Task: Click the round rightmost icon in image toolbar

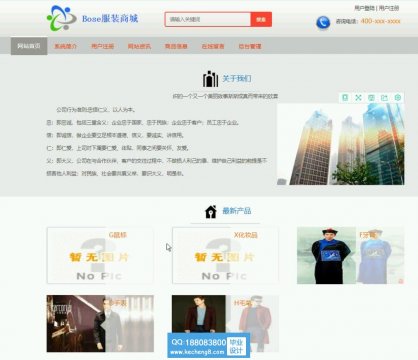Action: (398, 98)
